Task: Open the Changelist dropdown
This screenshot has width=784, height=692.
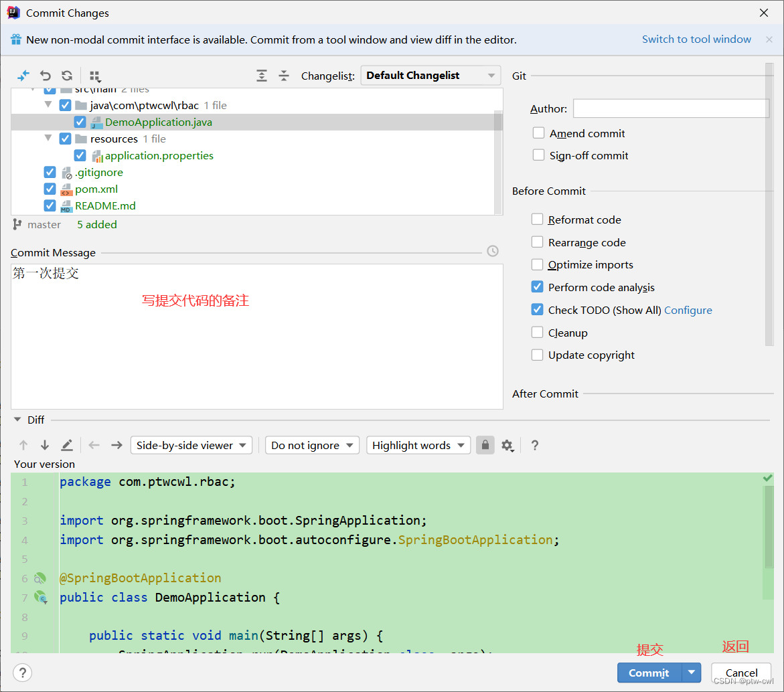Action: (x=430, y=76)
